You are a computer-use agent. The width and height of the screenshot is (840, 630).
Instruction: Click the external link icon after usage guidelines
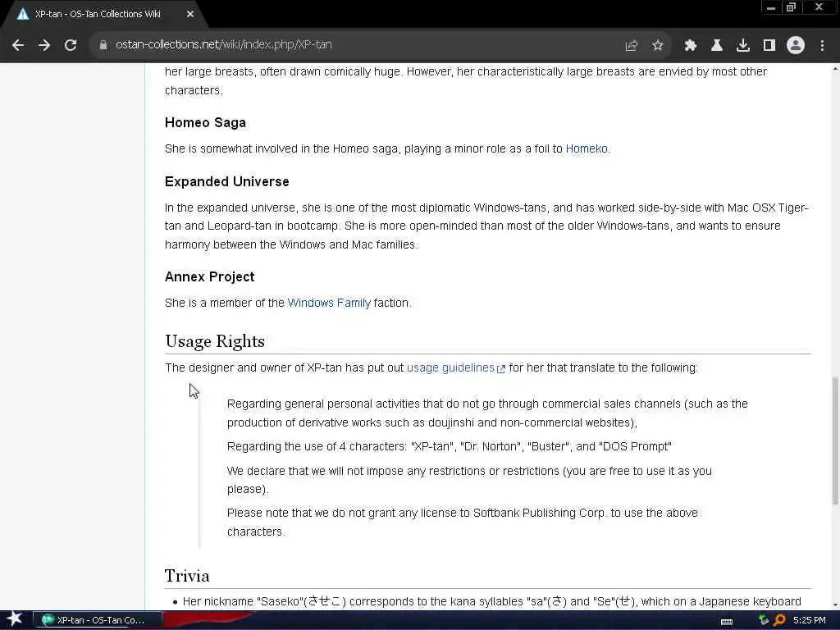coord(501,369)
